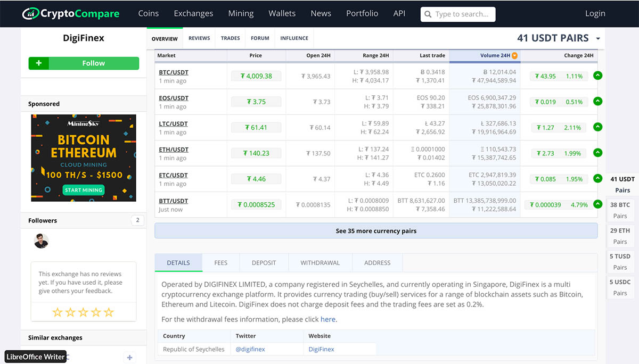Click the plus icon on Follow button
This screenshot has height=364, width=639.
(x=38, y=63)
